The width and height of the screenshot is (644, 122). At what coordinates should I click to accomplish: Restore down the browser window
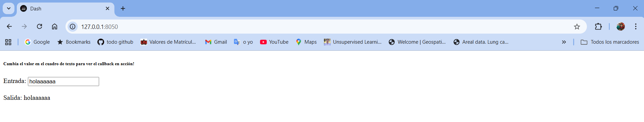click(616, 8)
